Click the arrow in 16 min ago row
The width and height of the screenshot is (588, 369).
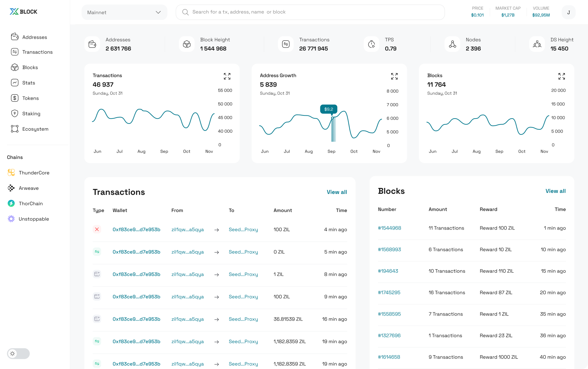(216, 319)
